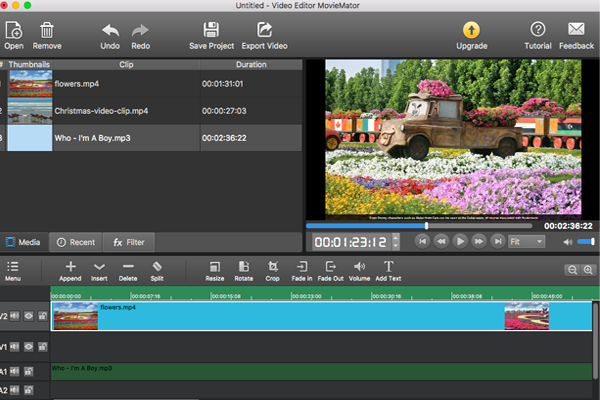The height and width of the screenshot is (400, 600).
Task: Zoom in the timeline
Action: pos(588,270)
